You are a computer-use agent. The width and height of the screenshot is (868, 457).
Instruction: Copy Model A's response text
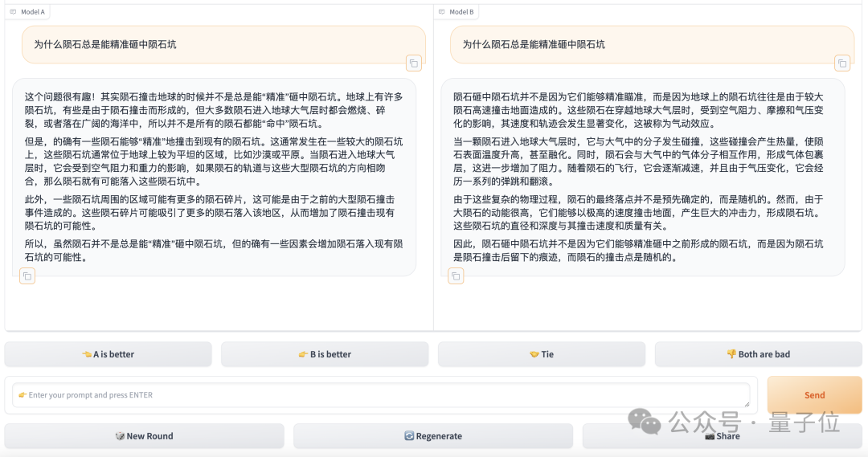point(27,276)
